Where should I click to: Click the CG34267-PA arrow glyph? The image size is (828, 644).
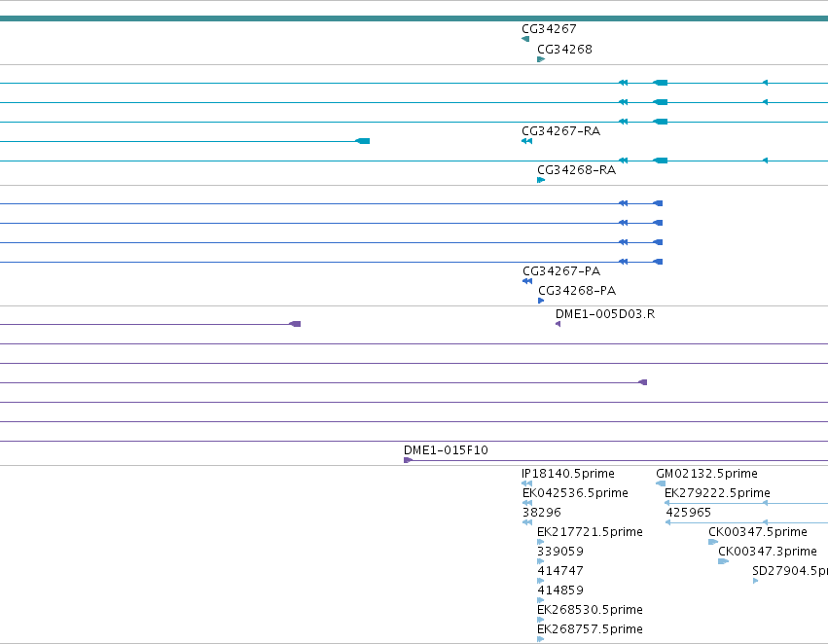click(527, 281)
